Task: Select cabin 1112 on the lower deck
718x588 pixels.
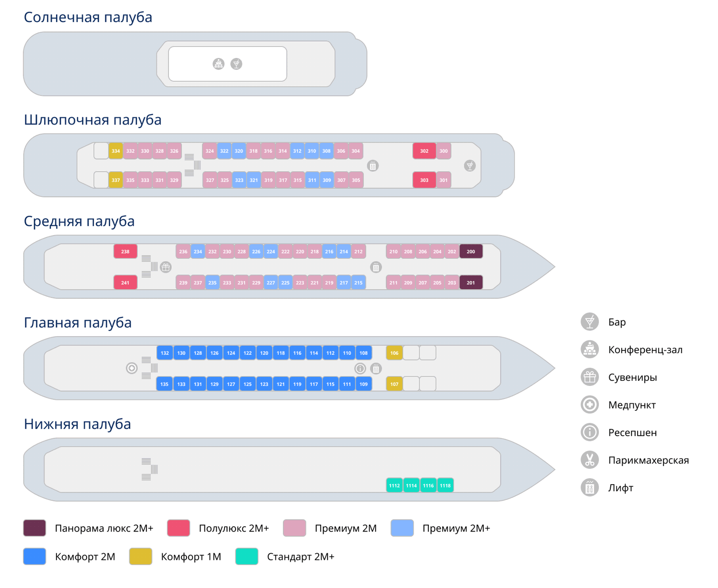Action: [x=394, y=486]
